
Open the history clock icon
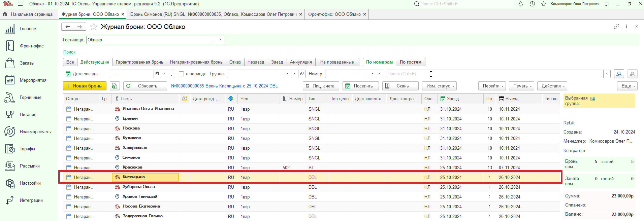pos(532,4)
